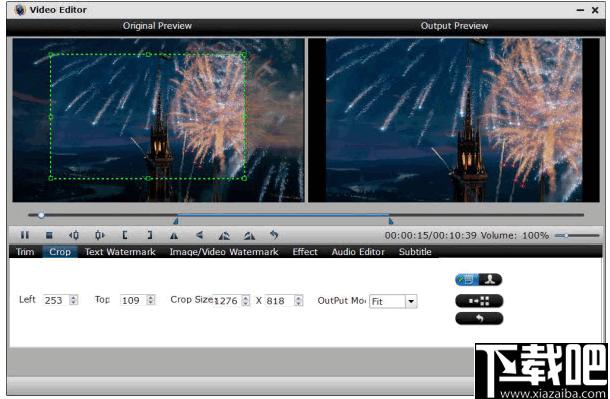Adjust crop width stepper arrows
The image size is (610, 399).
click(x=245, y=301)
